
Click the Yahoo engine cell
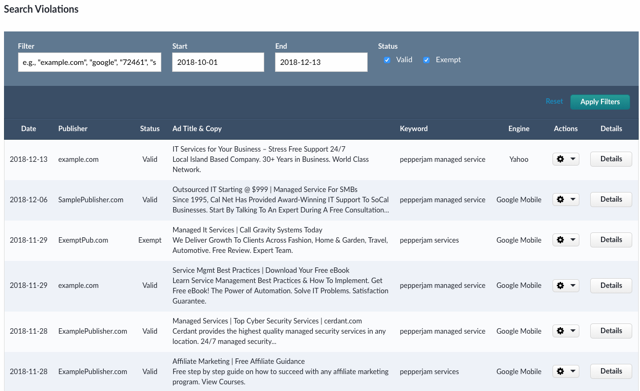(x=519, y=159)
